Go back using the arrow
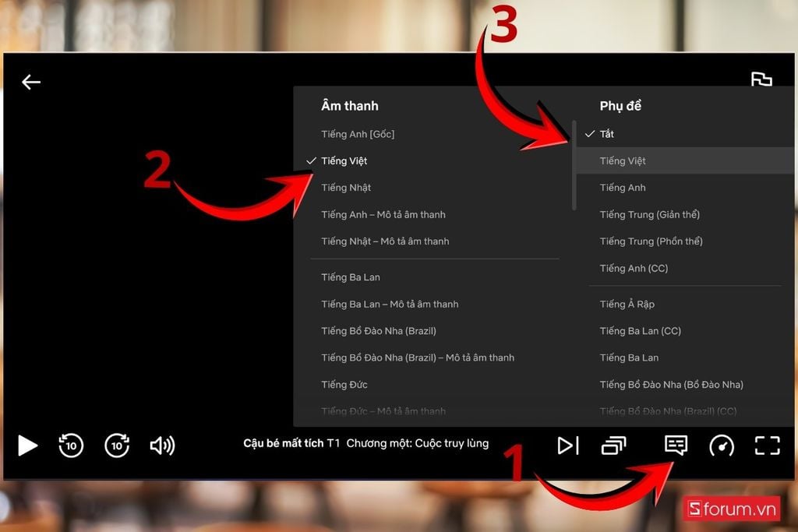Viewport: 798px width, 532px height. tap(31, 82)
